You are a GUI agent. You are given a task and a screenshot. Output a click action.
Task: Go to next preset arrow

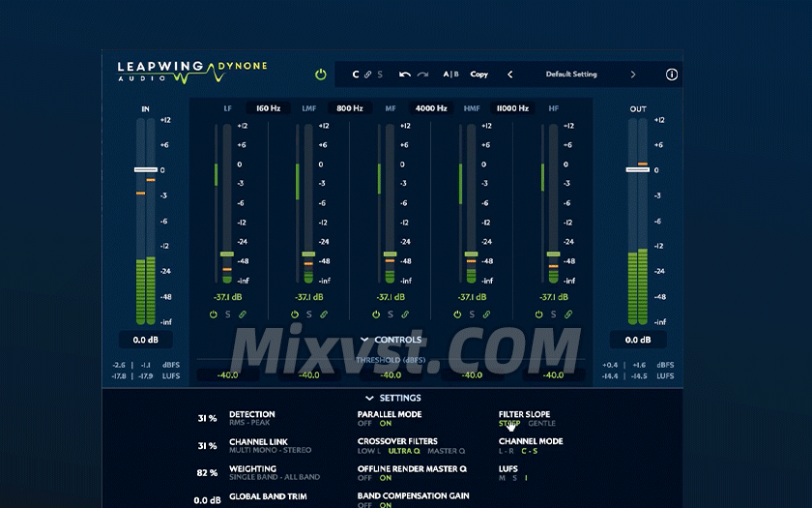[x=633, y=75]
